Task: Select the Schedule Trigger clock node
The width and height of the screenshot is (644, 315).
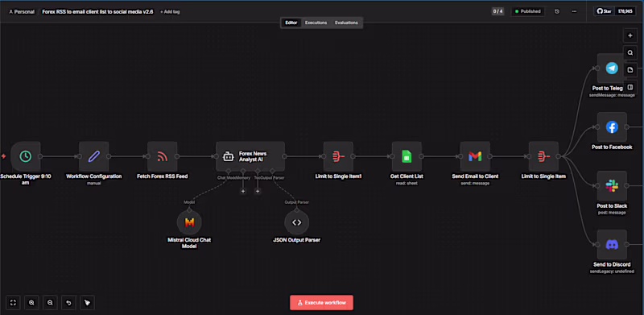Action: click(x=26, y=156)
